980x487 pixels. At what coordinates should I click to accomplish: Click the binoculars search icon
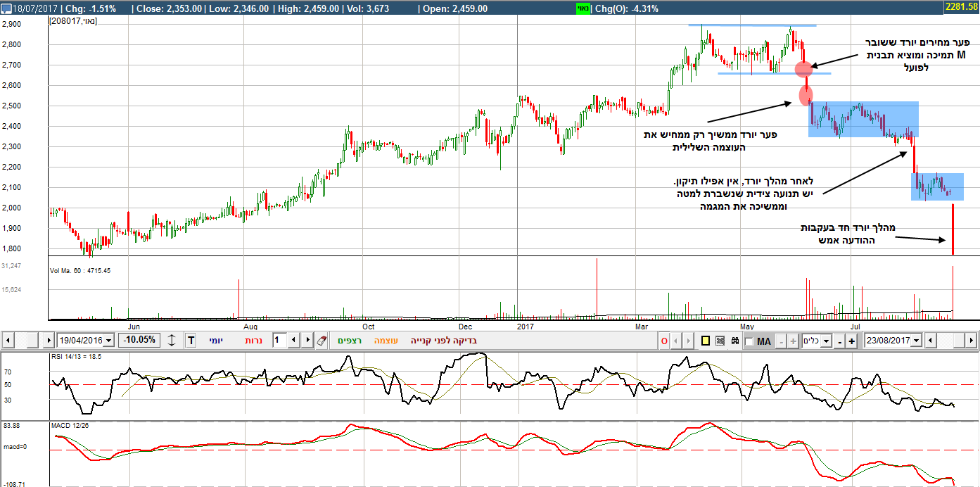pyautogui.click(x=734, y=341)
